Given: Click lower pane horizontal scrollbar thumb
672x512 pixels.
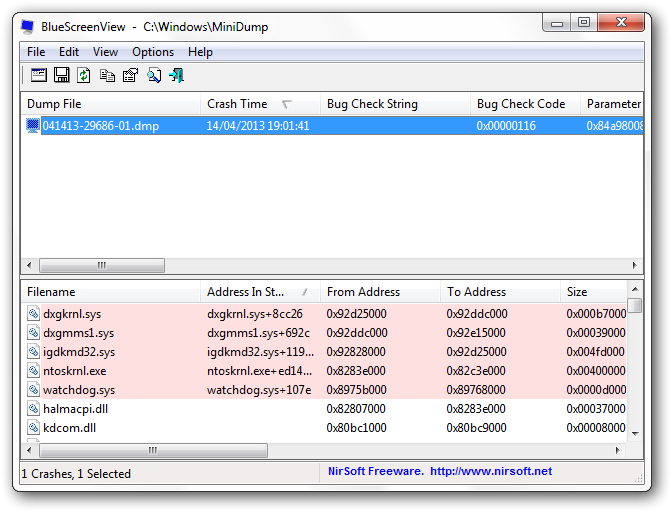Looking at the screenshot, I should click(x=153, y=450).
